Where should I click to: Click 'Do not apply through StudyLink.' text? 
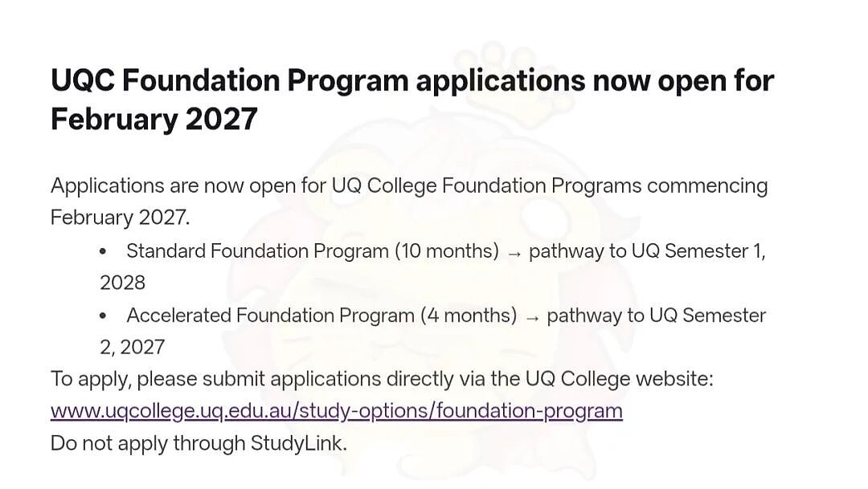[199, 444]
